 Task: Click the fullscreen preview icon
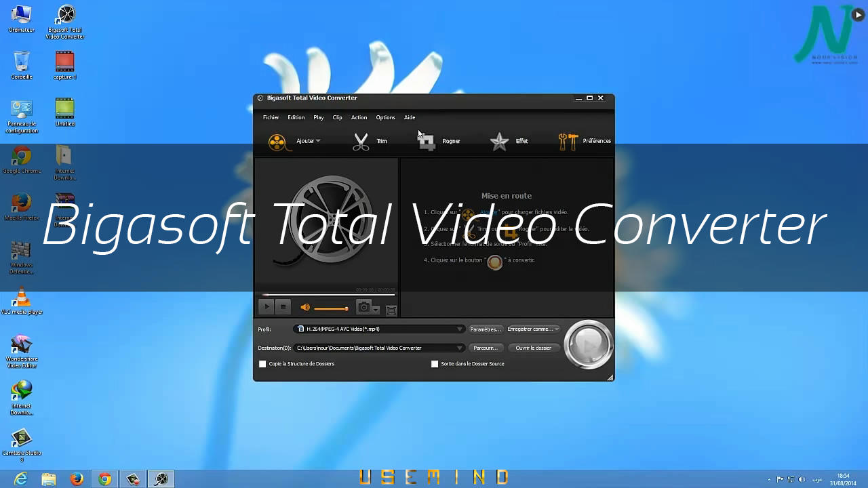click(391, 310)
